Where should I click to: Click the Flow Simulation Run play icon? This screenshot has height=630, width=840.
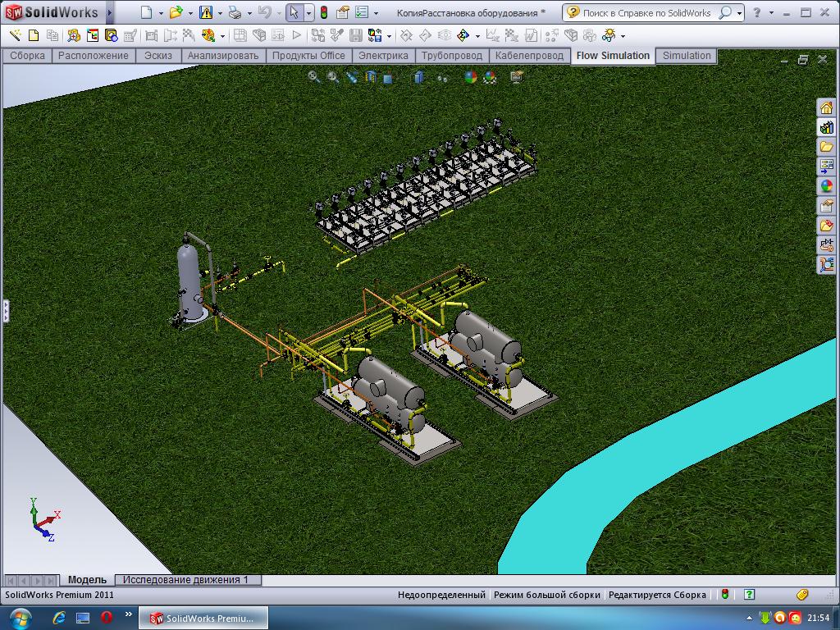click(296, 36)
